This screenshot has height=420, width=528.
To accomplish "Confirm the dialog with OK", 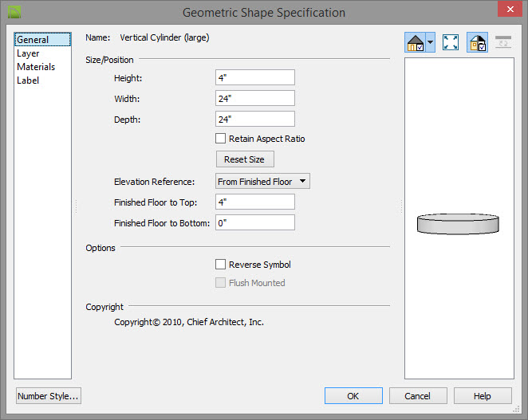I will tap(353, 396).
